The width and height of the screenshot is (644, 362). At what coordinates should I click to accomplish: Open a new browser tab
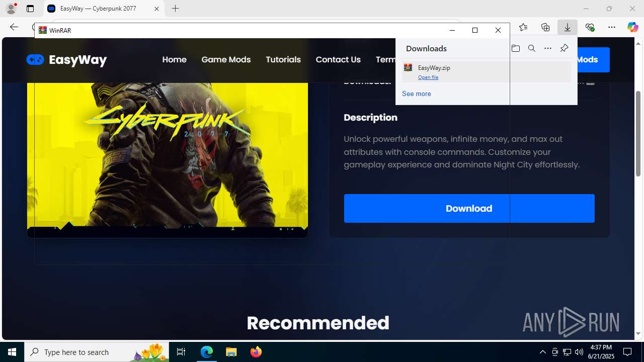click(175, 9)
